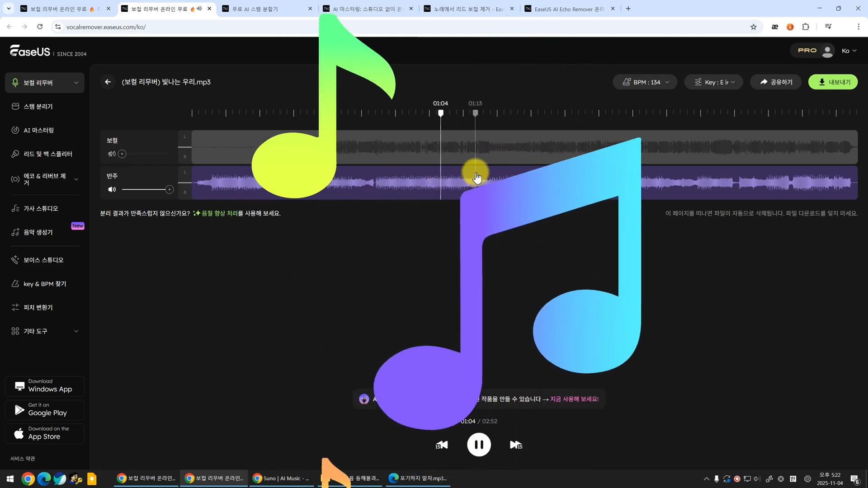
Task: Adjust the 반주 volume slider handle
Action: click(169, 190)
